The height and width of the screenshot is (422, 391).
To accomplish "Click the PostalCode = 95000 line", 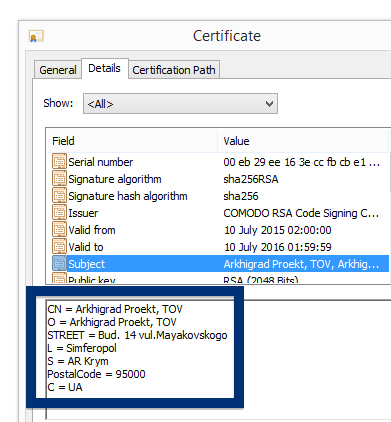I will [96, 374].
